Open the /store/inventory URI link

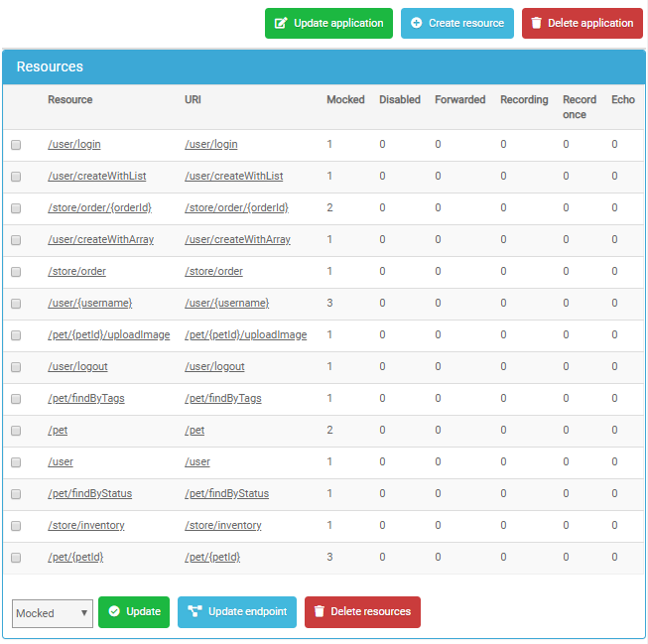coord(223,525)
